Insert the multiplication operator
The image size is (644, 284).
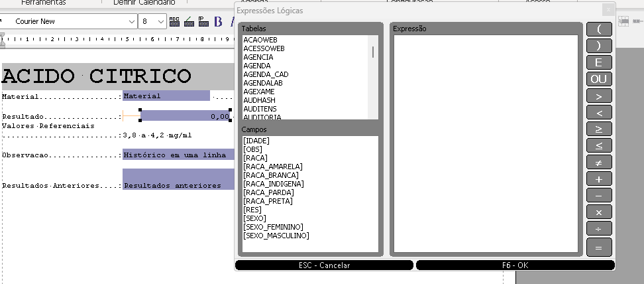click(x=599, y=212)
